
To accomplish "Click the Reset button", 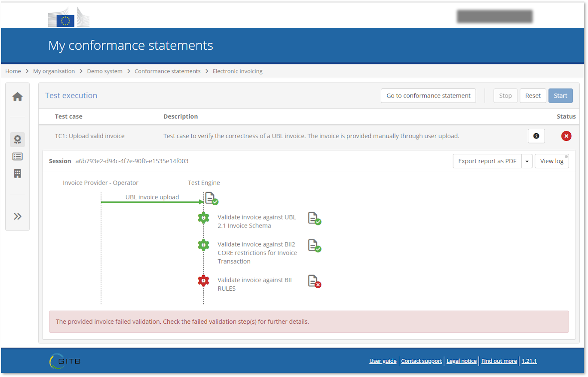I will tap(533, 95).
